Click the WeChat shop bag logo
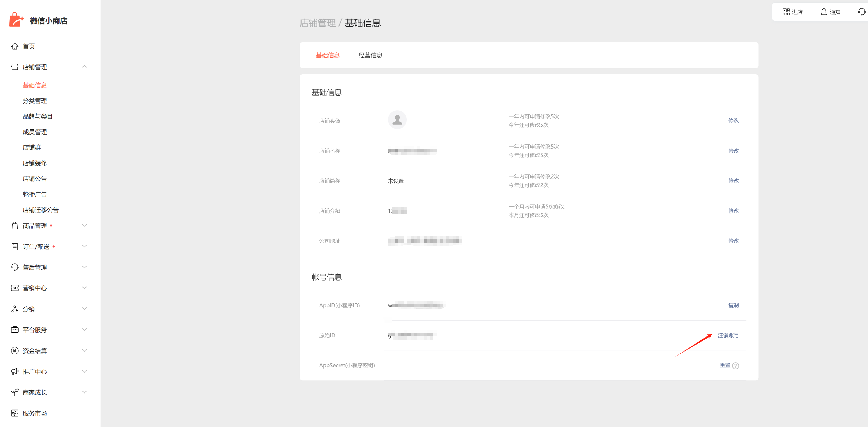Image resolution: width=868 pixels, height=427 pixels. pos(16,20)
